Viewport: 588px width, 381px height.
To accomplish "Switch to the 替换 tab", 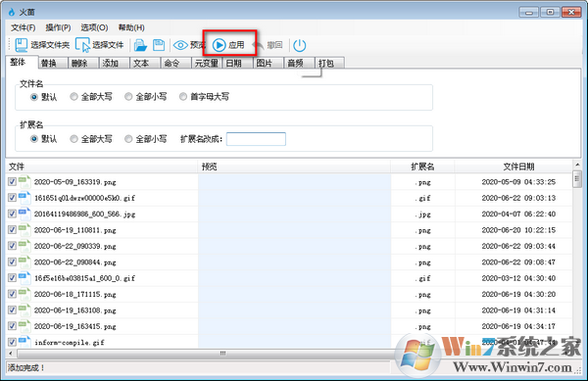I will tap(53, 64).
